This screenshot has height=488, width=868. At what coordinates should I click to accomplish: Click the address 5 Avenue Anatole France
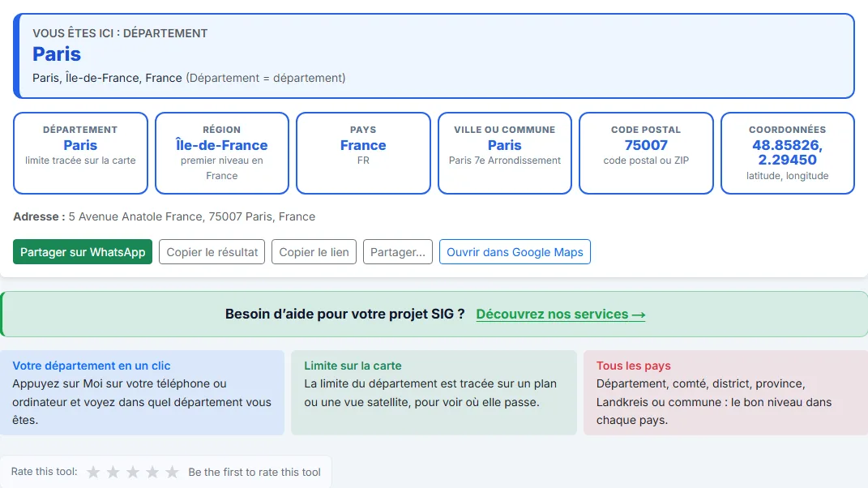[x=191, y=216]
